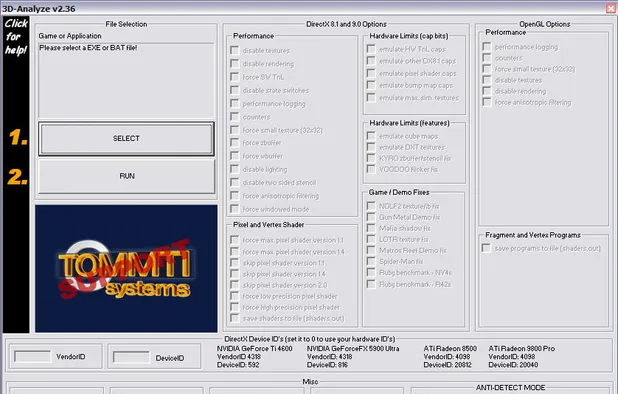Enable 'disable textures' under DirectX Performance
This screenshot has width=618, height=394.
point(235,50)
